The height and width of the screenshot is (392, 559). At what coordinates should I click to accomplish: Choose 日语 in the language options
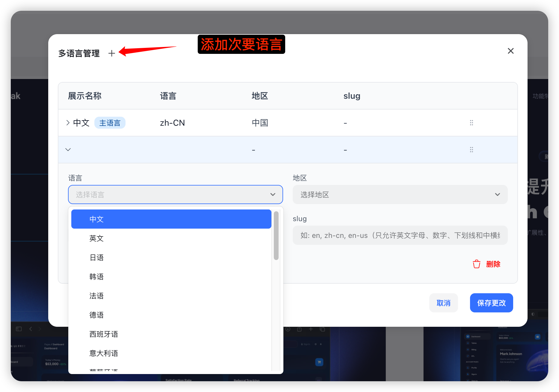point(171,257)
